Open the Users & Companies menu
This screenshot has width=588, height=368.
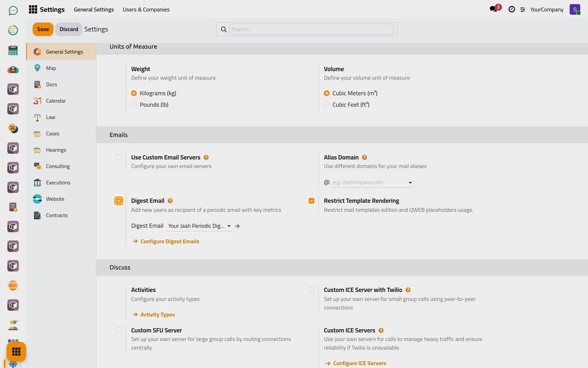pyautogui.click(x=146, y=10)
